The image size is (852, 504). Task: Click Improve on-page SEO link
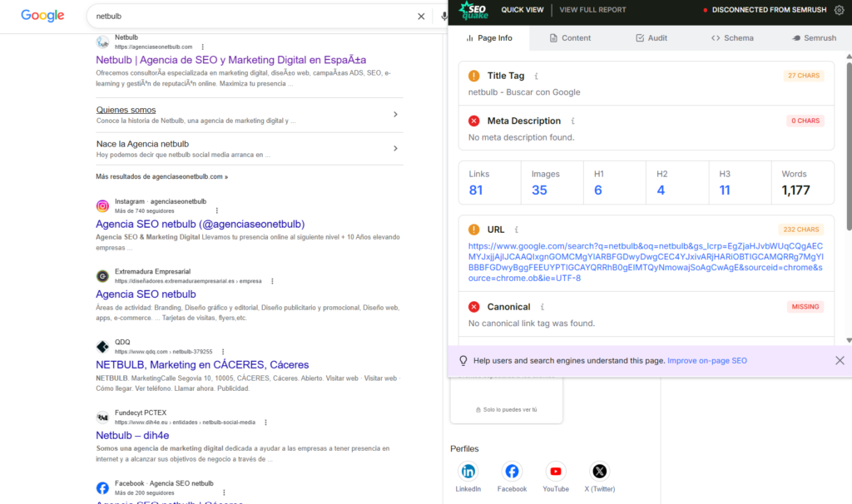click(707, 361)
